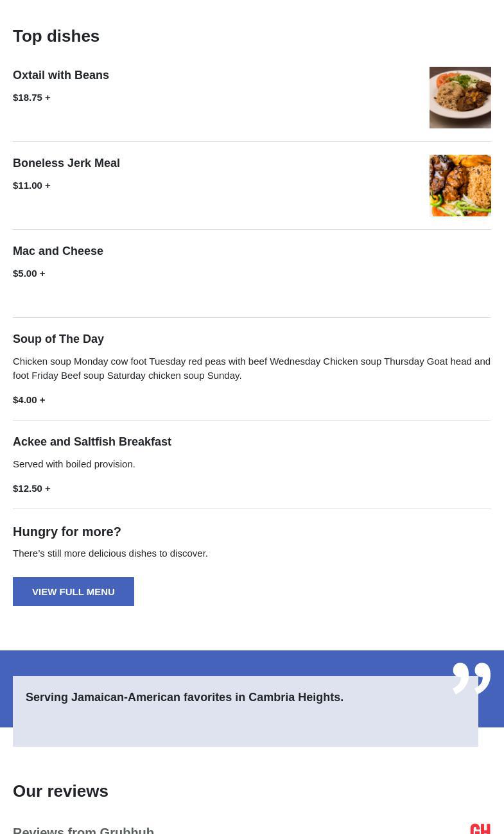This screenshot has width=504, height=834.
Task: Open the Oxtail with Beans photo
Action: pos(460,98)
